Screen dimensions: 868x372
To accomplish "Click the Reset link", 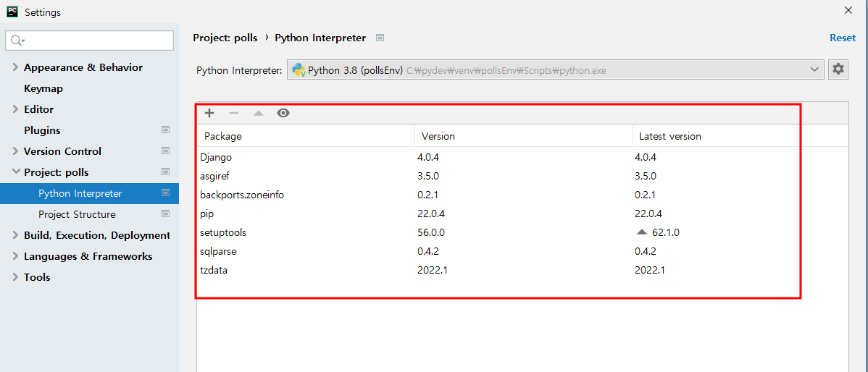I will (x=843, y=38).
